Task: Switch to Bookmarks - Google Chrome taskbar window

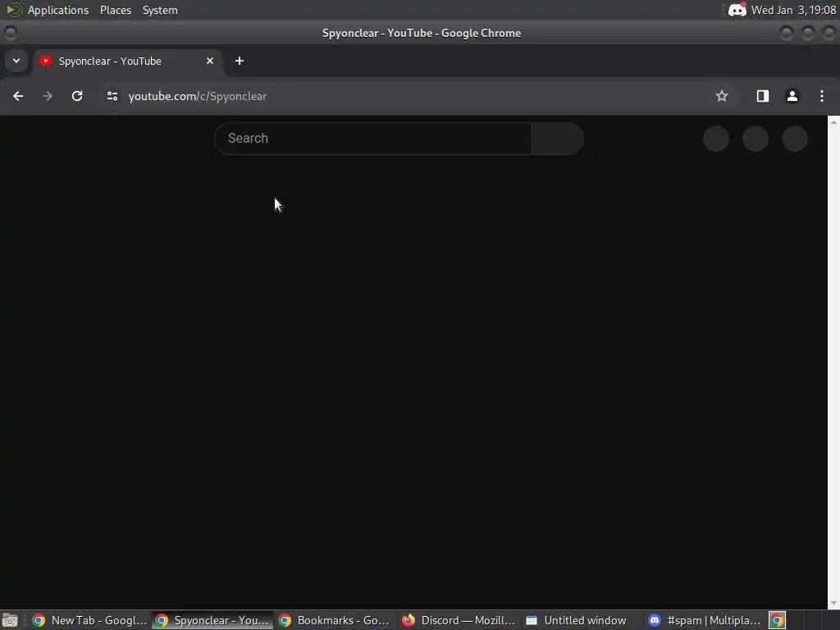Action: (x=335, y=620)
